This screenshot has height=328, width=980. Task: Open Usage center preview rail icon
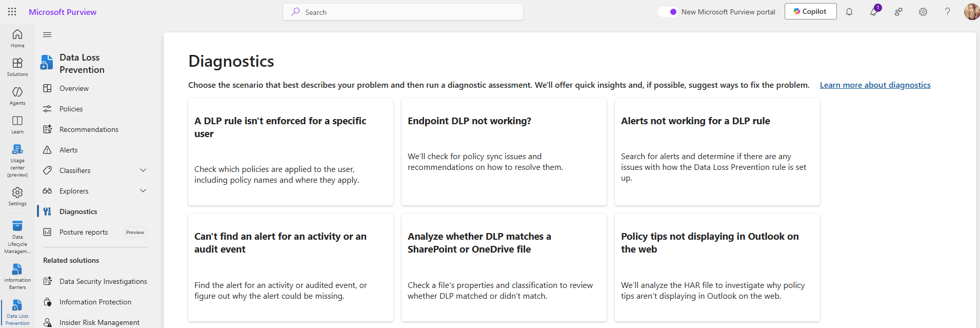click(x=17, y=160)
